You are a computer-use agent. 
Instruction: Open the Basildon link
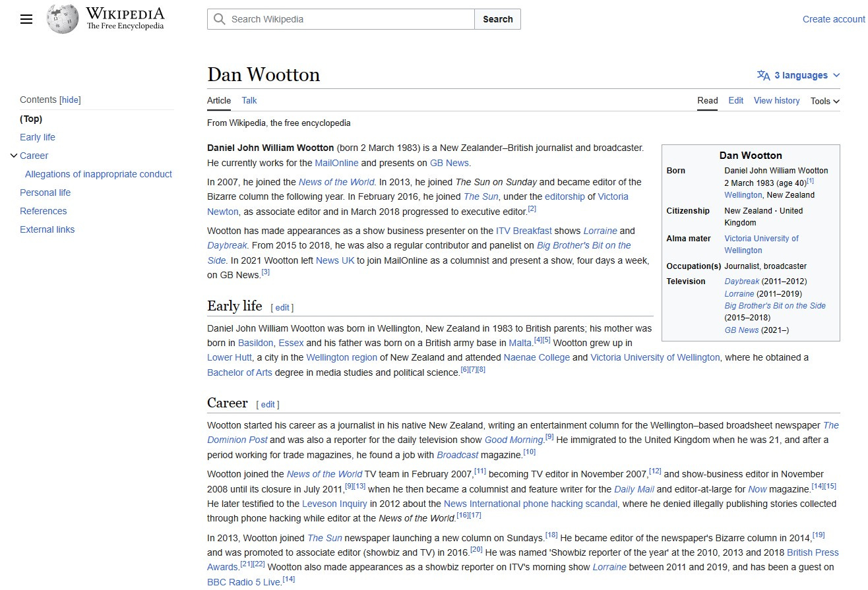pos(256,343)
